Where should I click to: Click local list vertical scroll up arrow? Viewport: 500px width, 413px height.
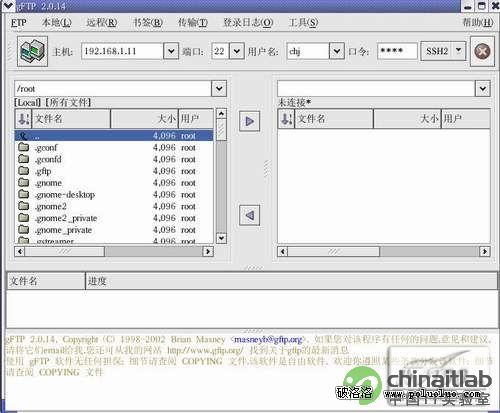[x=221, y=114]
